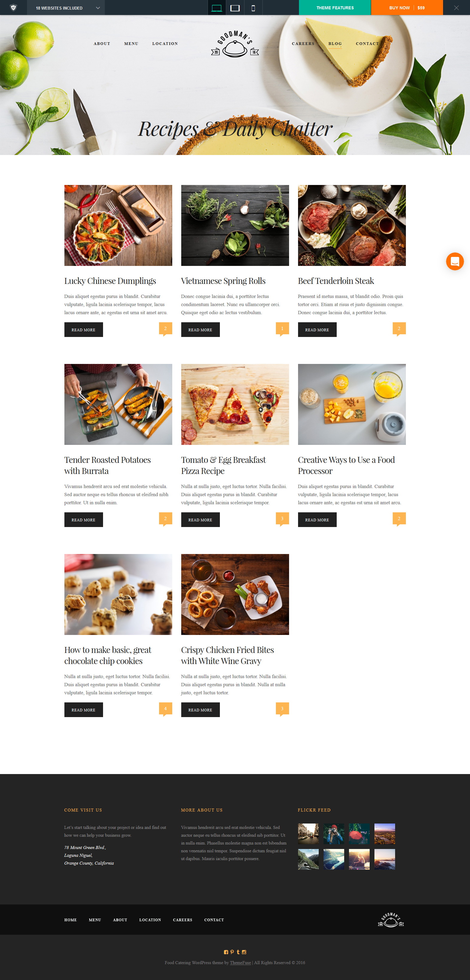The width and height of the screenshot is (470, 980).
Task: Go to Location in header navigation
Action: point(165,44)
